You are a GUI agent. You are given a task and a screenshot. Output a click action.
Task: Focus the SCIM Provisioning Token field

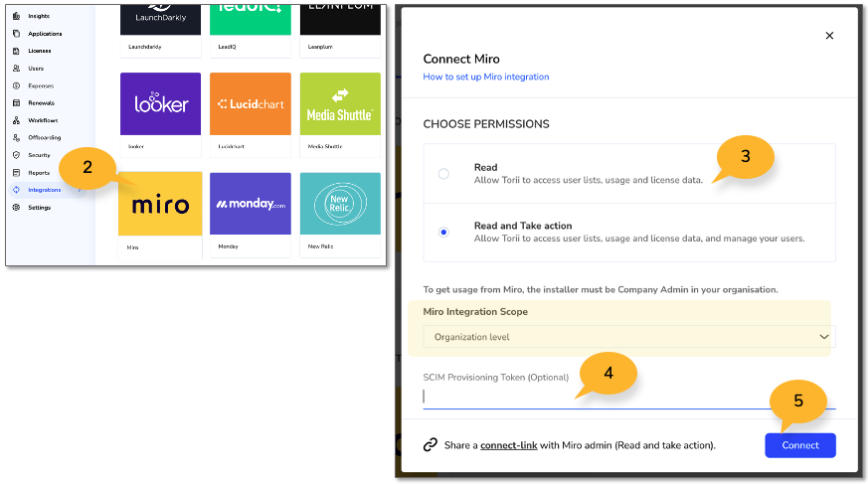[629, 397]
